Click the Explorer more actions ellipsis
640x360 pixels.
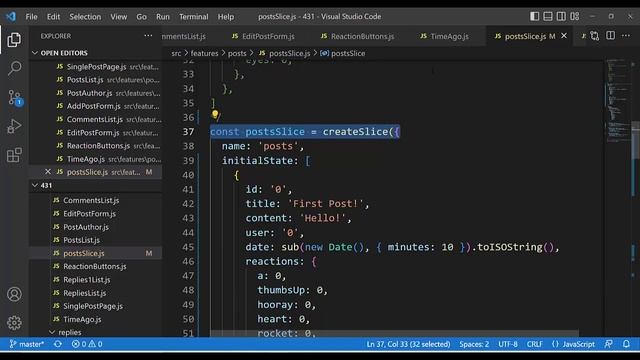tap(148, 36)
